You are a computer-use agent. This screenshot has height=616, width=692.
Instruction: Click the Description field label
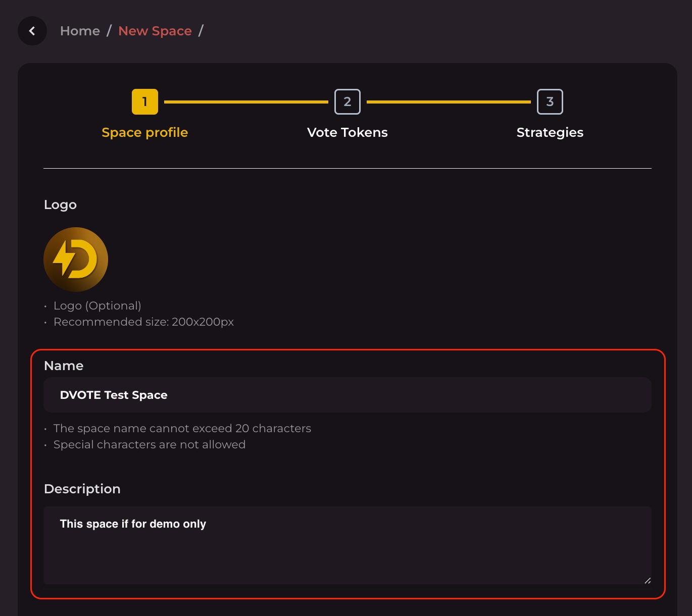pos(82,489)
